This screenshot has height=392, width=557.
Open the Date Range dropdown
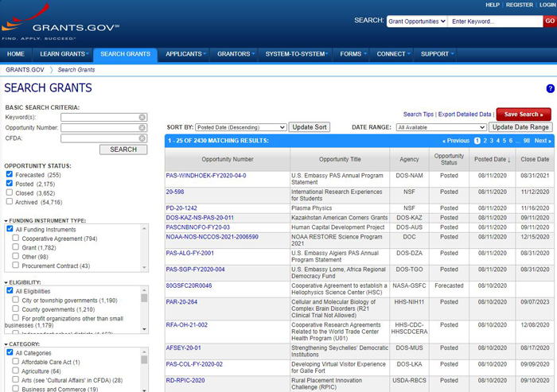441,127
